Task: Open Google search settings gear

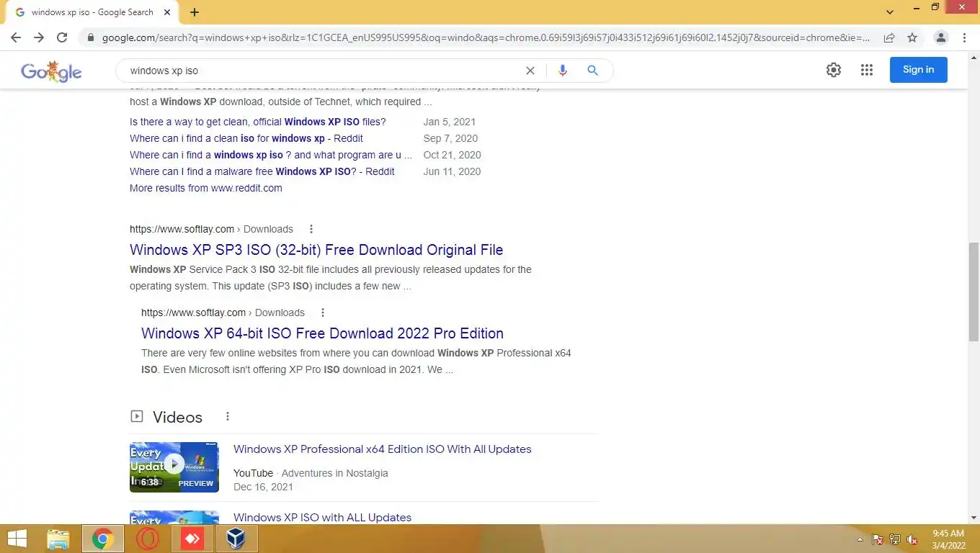Action: (834, 70)
